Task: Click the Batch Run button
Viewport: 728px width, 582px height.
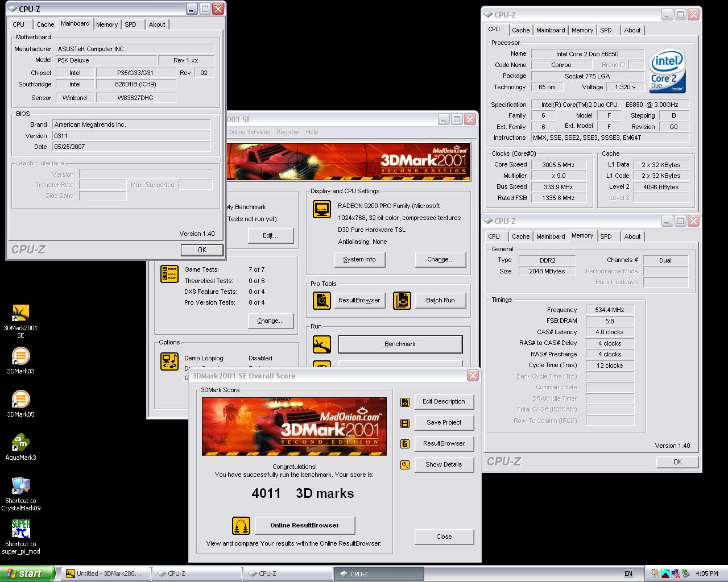Action: click(440, 300)
